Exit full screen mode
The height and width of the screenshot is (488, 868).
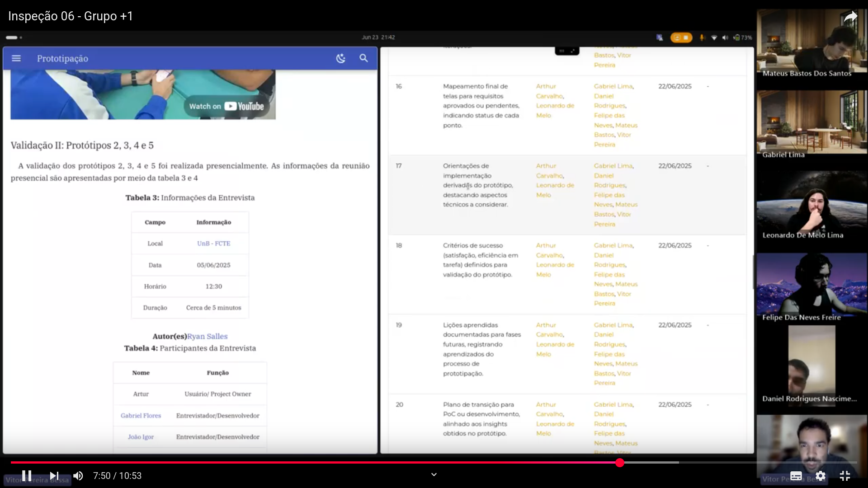[845, 476]
